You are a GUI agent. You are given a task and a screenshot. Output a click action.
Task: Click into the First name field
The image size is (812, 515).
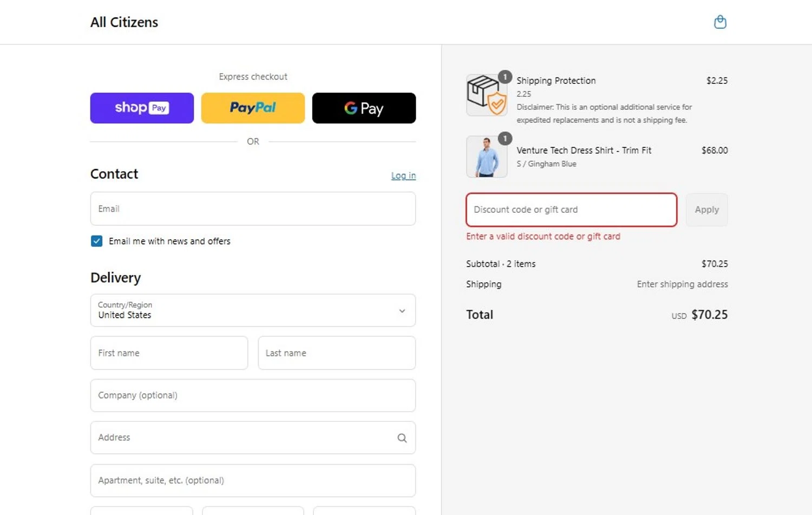(x=169, y=353)
